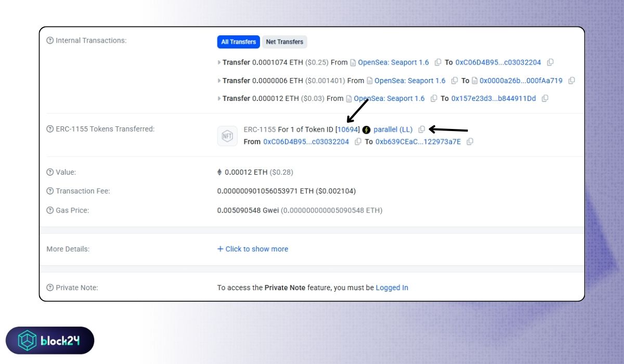Open address 0x157e23d3...b844911Dd
624x364 pixels.
(x=493, y=98)
